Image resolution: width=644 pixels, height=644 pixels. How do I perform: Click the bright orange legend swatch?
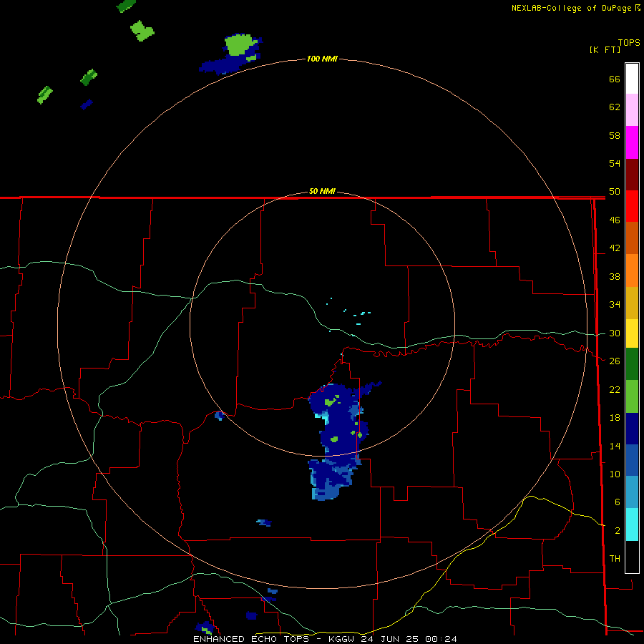click(632, 270)
